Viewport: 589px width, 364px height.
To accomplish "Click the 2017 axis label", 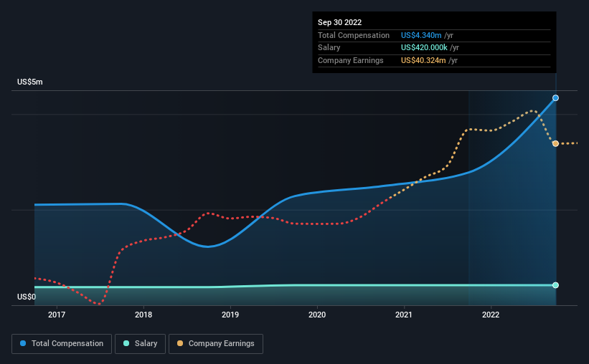I will 57,315.
